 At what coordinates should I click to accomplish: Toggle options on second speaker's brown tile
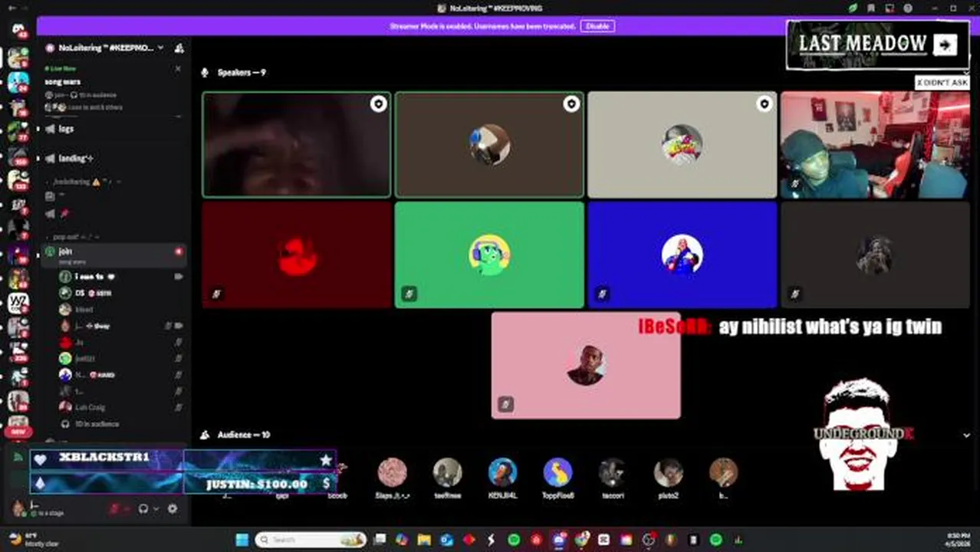[x=571, y=103]
